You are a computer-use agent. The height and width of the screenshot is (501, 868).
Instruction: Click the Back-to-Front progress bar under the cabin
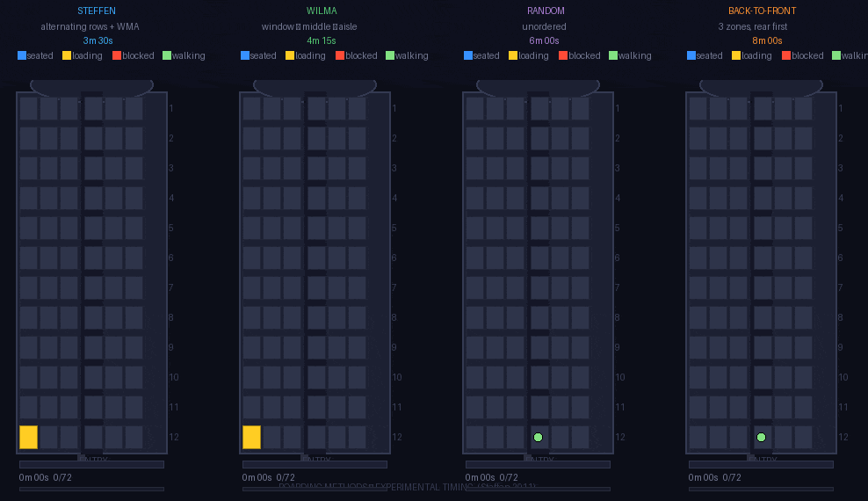761,464
